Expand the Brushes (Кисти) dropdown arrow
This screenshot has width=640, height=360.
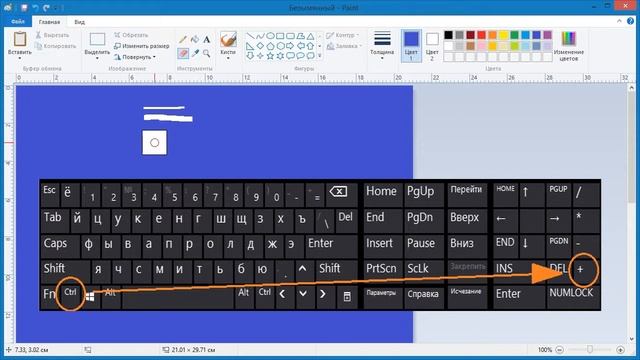(228, 58)
